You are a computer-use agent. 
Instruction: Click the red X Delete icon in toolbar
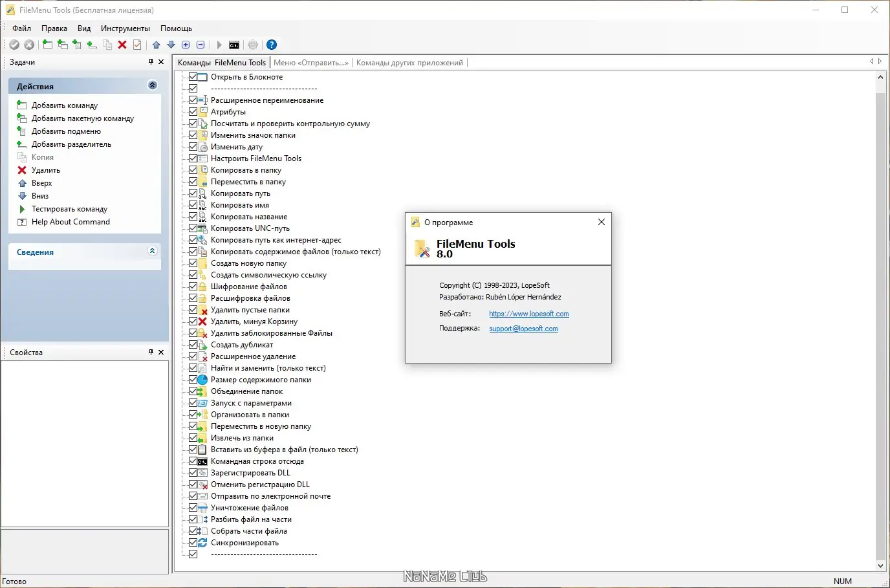122,45
